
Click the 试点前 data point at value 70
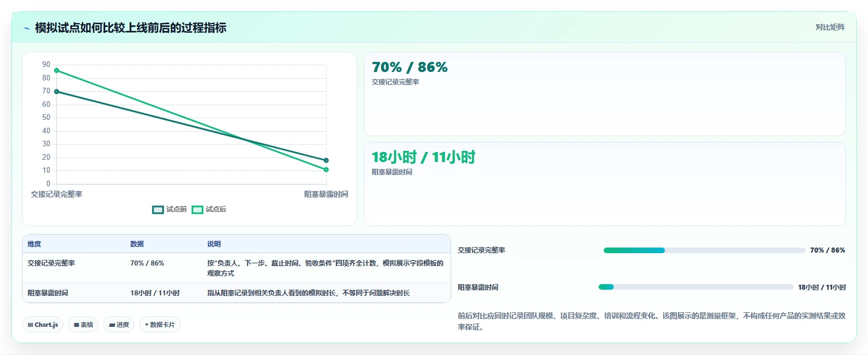56,92
